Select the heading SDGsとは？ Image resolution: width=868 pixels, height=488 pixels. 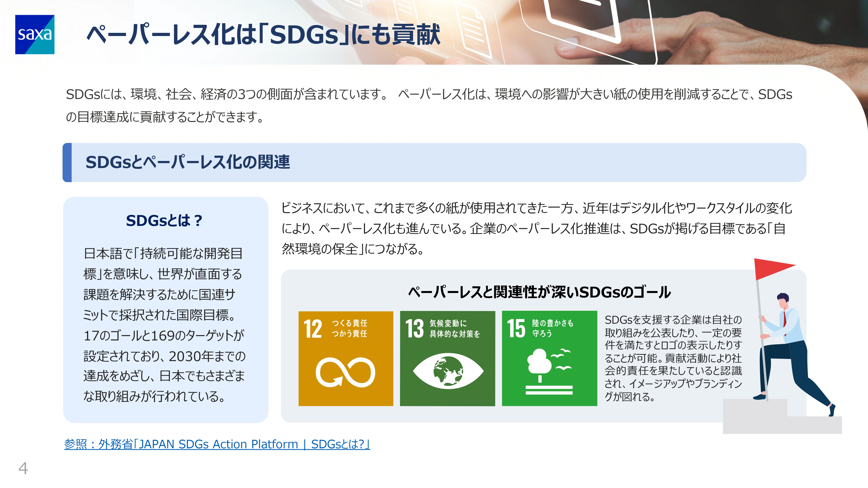(164, 221)
